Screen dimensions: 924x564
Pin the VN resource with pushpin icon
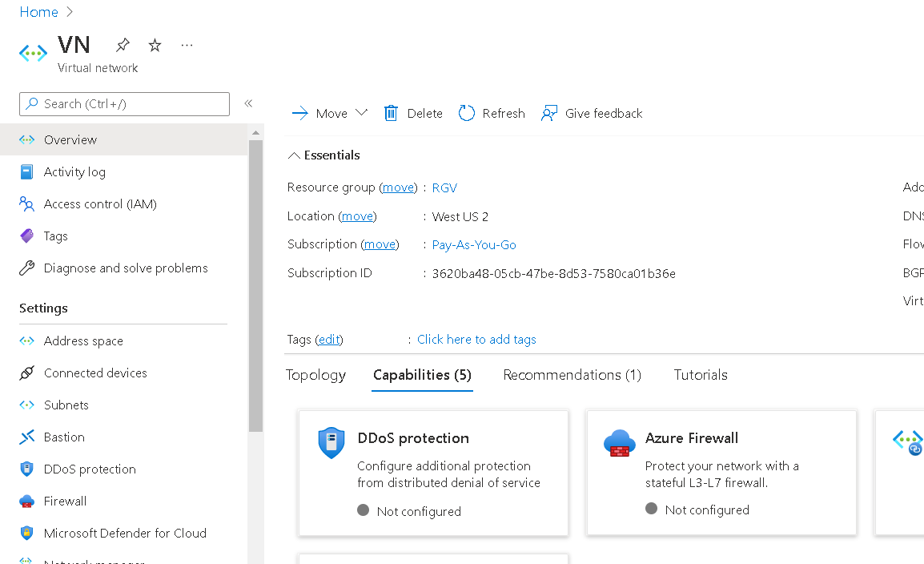tap(123, 45)
